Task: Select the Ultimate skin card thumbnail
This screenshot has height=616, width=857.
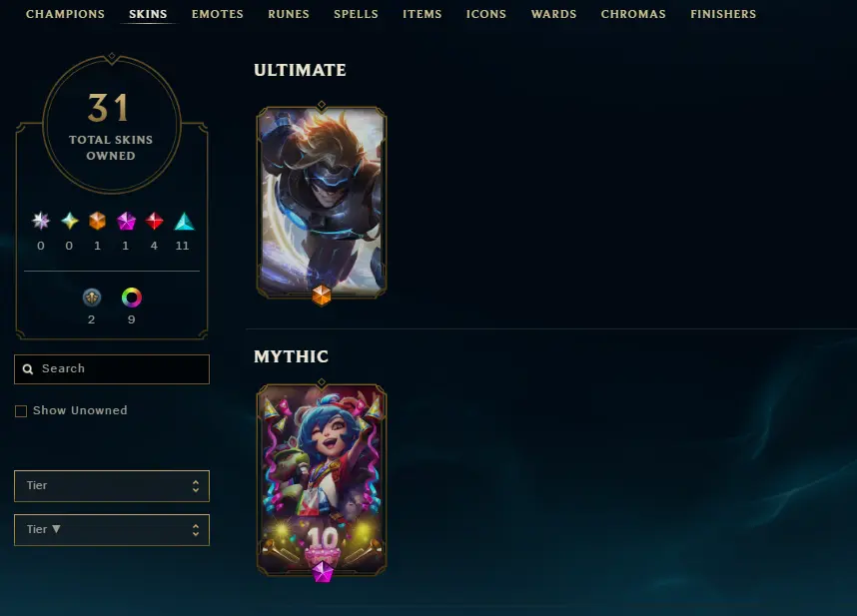Action: point(322,202)
